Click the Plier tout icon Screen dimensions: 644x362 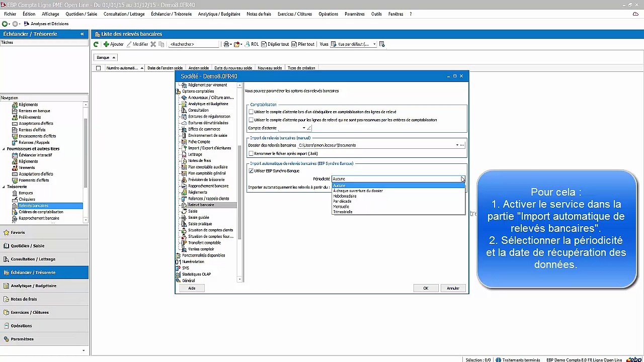(x=294, y=44)
